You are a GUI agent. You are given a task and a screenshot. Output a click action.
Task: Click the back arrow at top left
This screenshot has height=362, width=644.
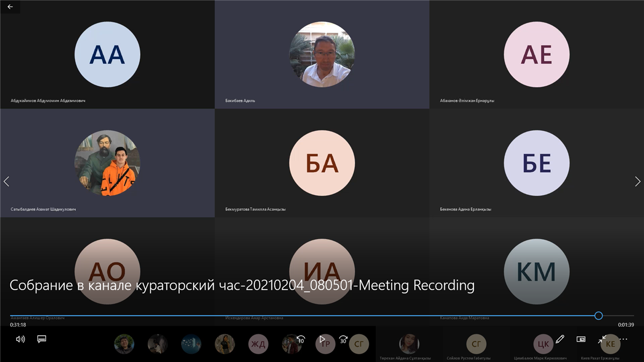click(10, 7)
